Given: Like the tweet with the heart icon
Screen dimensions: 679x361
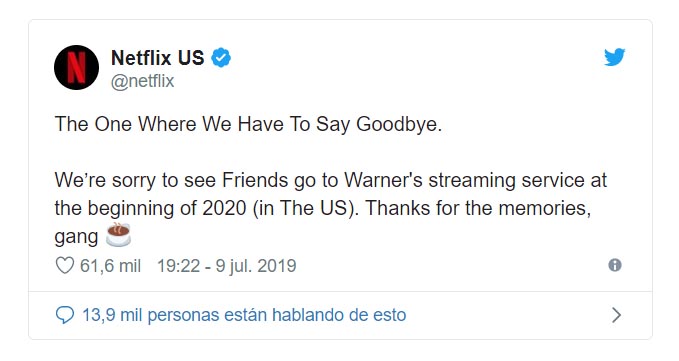Looking at the screenshot, I should click(65, 265).
